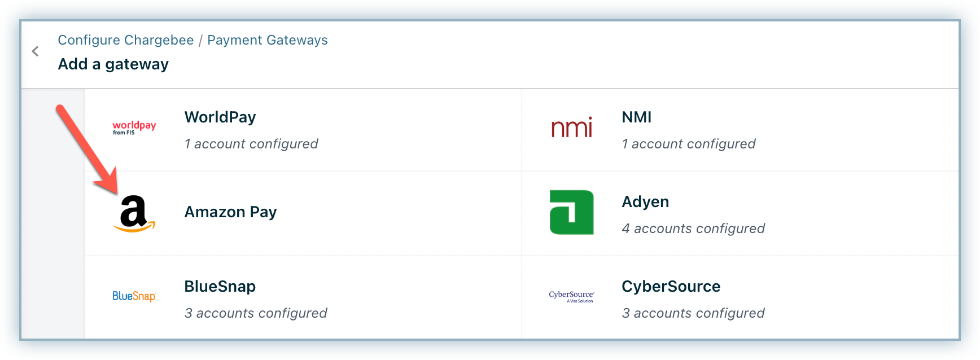The height and width of the screenshot is (360, 980).
Task: Click Adyen's '4 accounts configured' text
Action: tap(693, 229)
